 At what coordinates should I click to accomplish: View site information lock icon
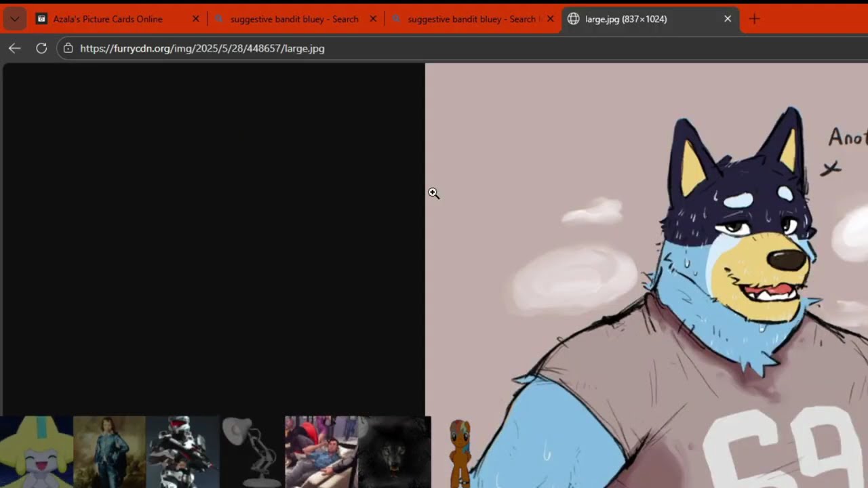coord(68,48)
